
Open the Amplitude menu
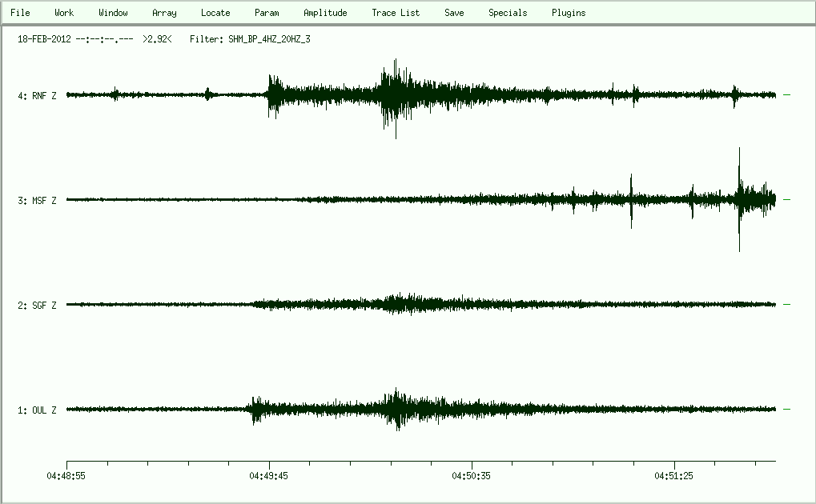[325, 13]
